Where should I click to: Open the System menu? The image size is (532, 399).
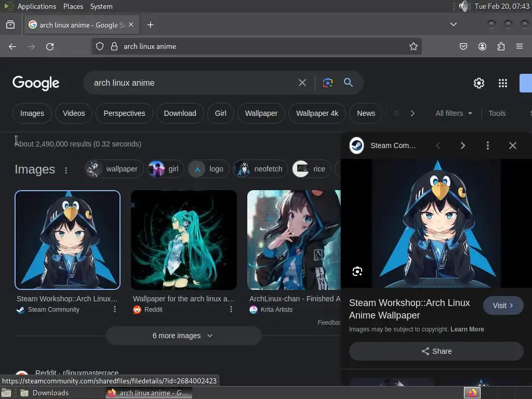(101, 6)
